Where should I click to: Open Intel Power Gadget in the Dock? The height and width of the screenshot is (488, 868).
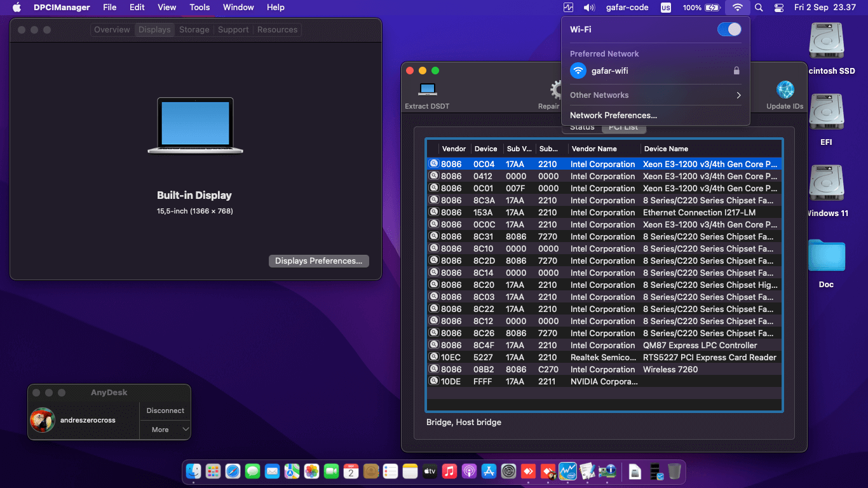point(567,471)
